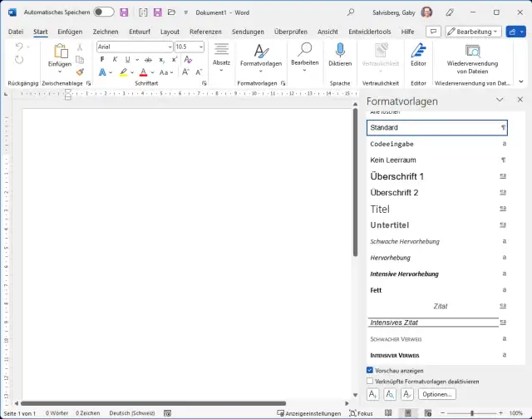Click the Einfügen paste icon
Viewport: 532px width, 419px height.
coord(60,52)
